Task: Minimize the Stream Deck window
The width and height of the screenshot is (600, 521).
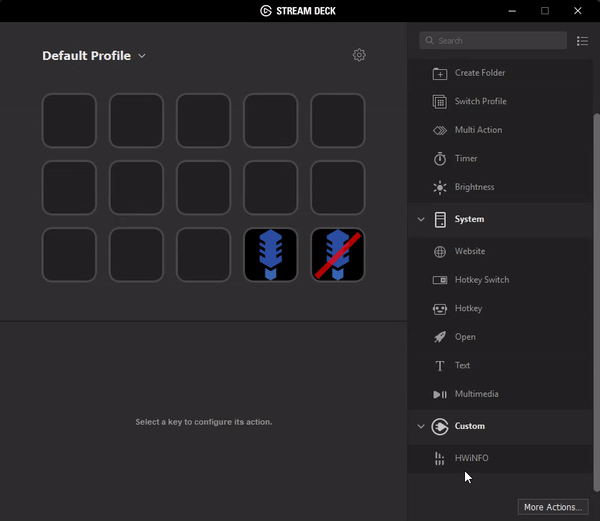Action: tap(512, 11)
